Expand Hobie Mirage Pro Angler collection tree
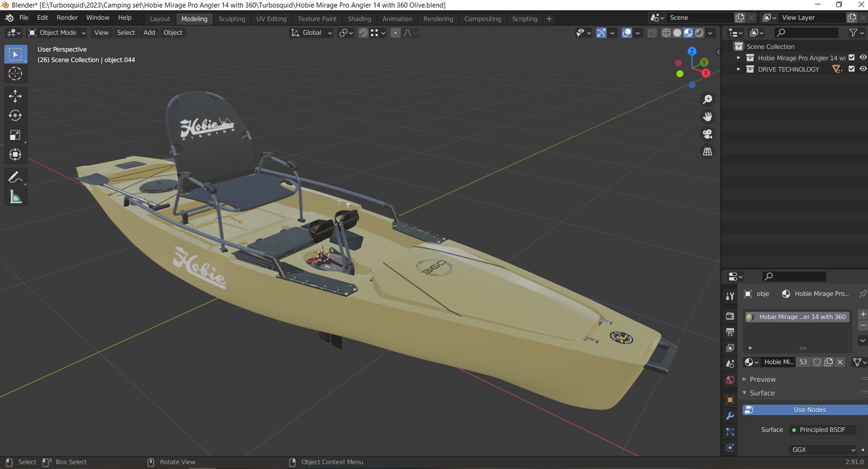 (738, 58)
